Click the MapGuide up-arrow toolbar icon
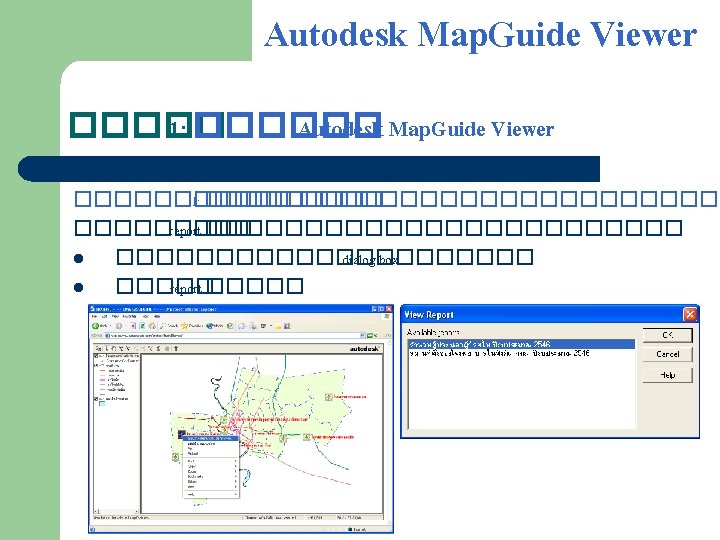Viewport: 720px width, 540px height. pos(176,349)
